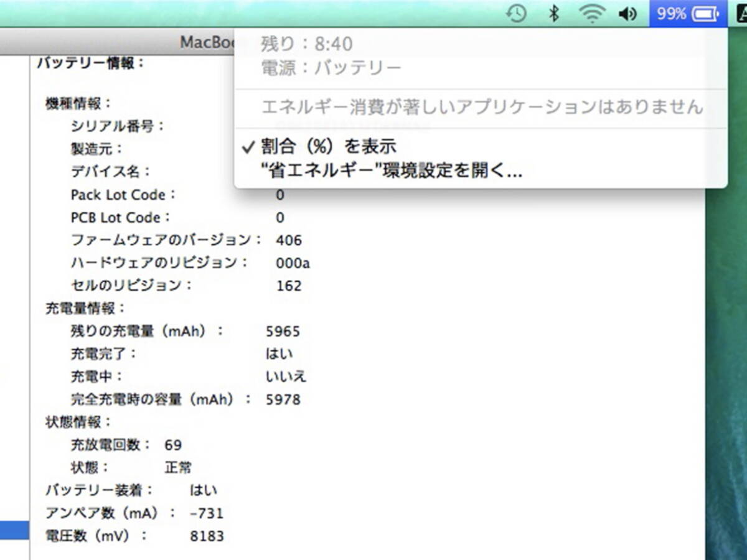Click the hardware revision value 000a
Screen dimensions: 747x560
pyautogui.click(x=293, y=263)
